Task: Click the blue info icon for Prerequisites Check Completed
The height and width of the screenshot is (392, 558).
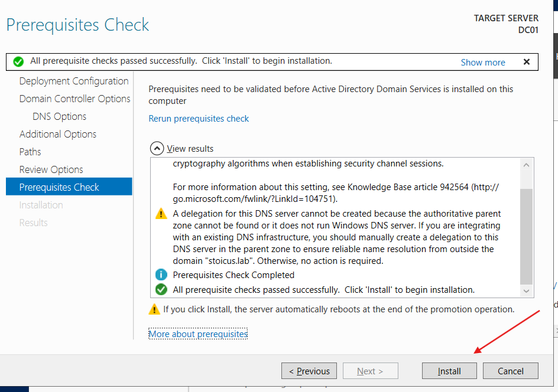Action: point(161,275)
